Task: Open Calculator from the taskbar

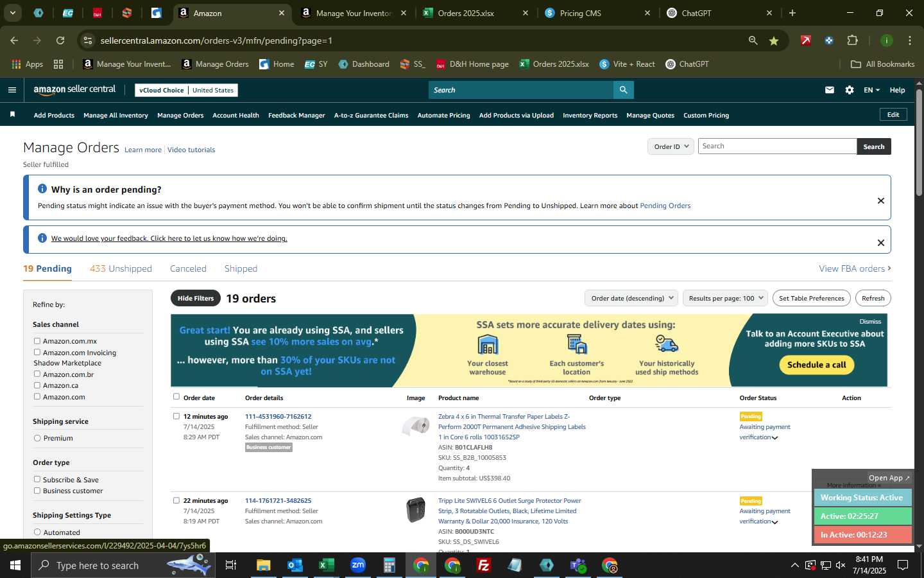Action: click(x=389, y=565)
